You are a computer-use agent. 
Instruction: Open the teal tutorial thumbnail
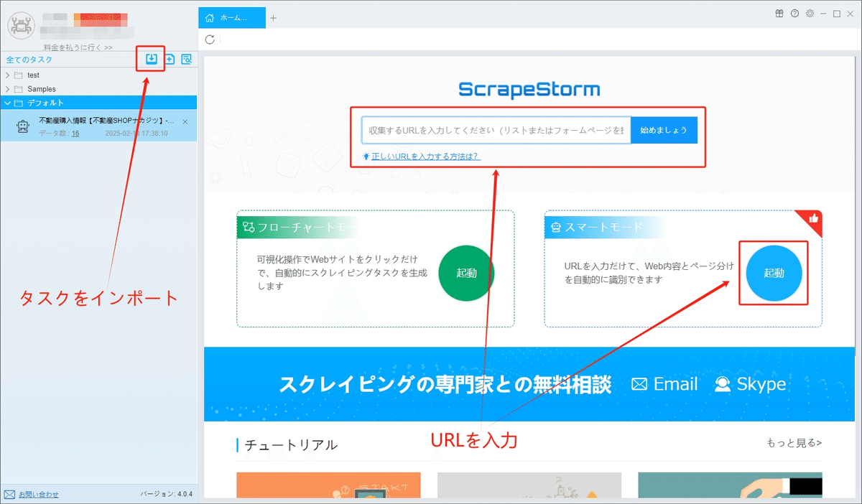pos(730,485)
